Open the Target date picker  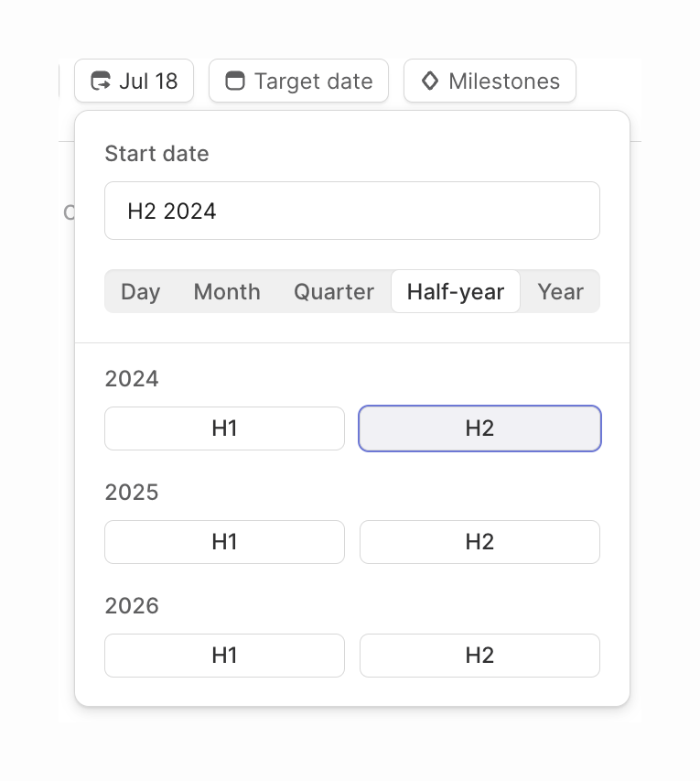(x=298, y=81)
